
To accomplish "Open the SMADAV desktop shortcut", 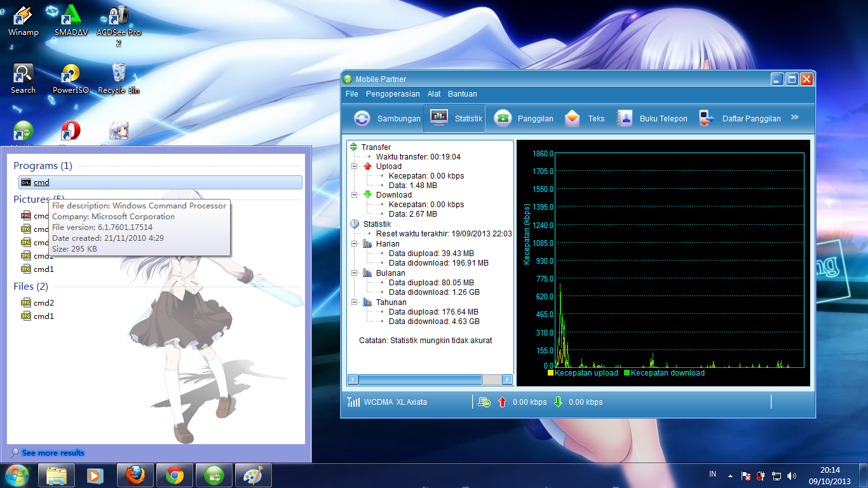I will click(71, 20).
